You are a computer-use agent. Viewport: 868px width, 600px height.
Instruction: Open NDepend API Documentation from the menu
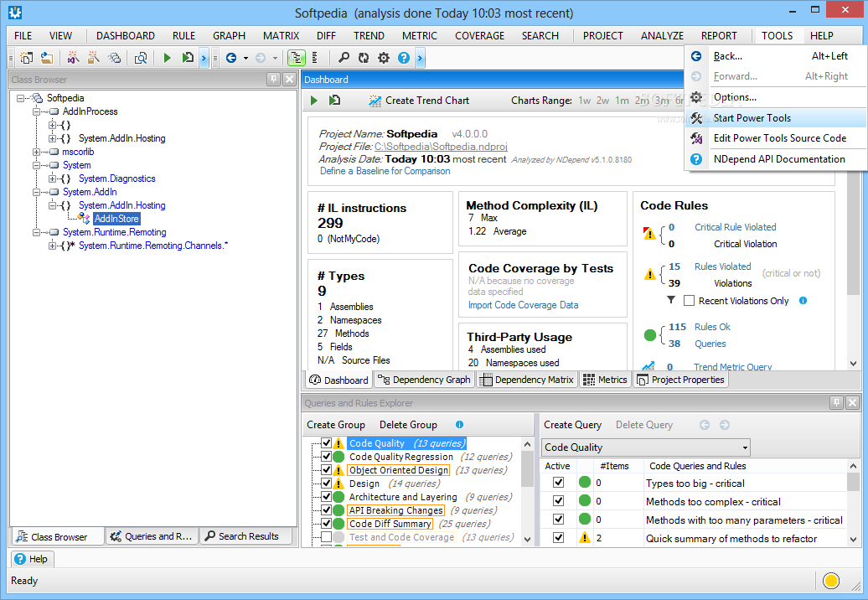point(776,159)
